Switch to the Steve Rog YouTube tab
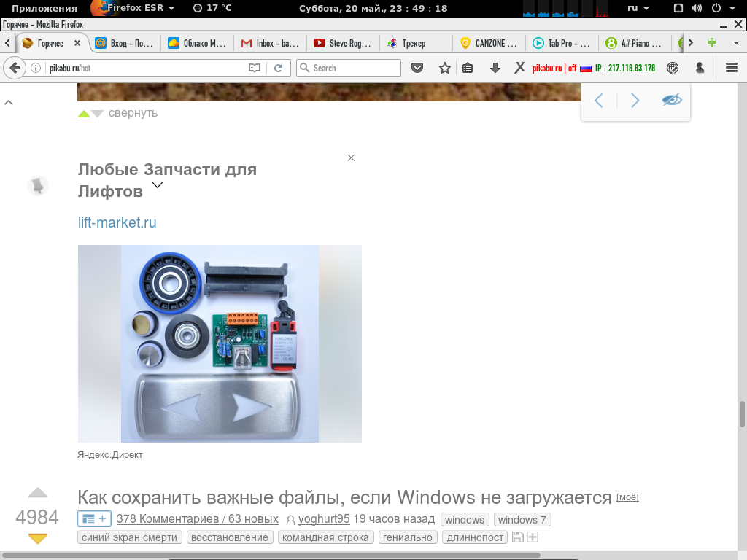 click(x=343, y=43)
